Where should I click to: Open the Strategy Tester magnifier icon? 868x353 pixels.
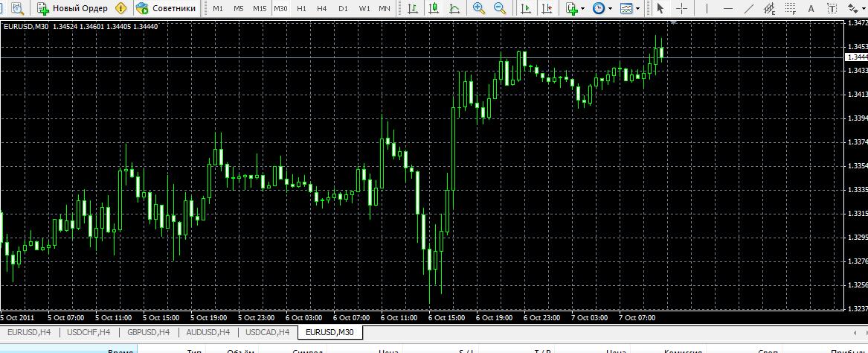click(x=18, y=8)
